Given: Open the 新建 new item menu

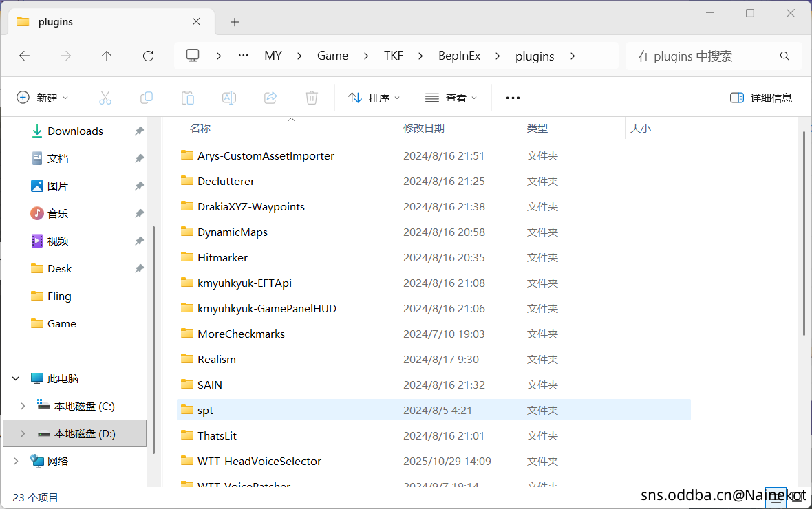Looking at the screenshot, I should click(43, 98).
